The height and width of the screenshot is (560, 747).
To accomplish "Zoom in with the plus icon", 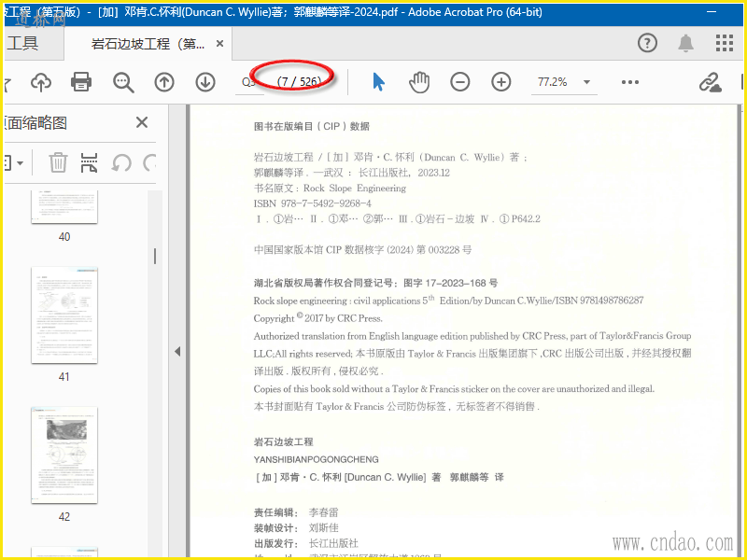I will pos(500,82).
